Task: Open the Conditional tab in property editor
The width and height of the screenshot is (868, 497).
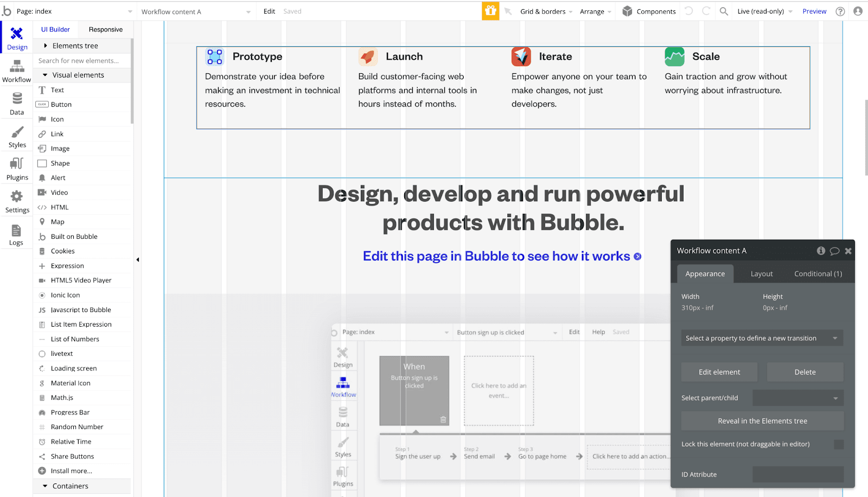Action: click(x=817, y=273)
